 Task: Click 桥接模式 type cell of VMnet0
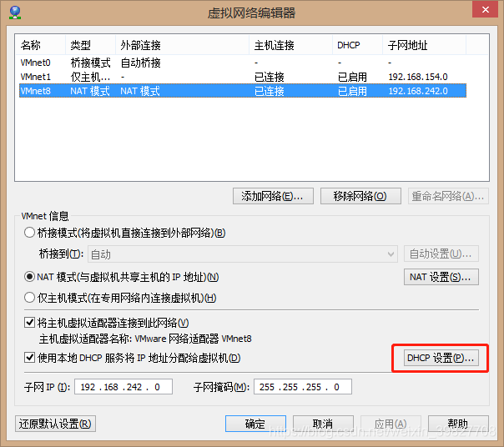90,63
